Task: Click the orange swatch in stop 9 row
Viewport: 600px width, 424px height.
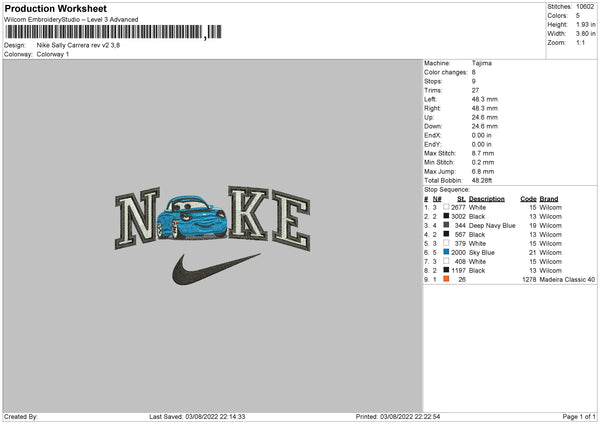Action: coord(446,279)
